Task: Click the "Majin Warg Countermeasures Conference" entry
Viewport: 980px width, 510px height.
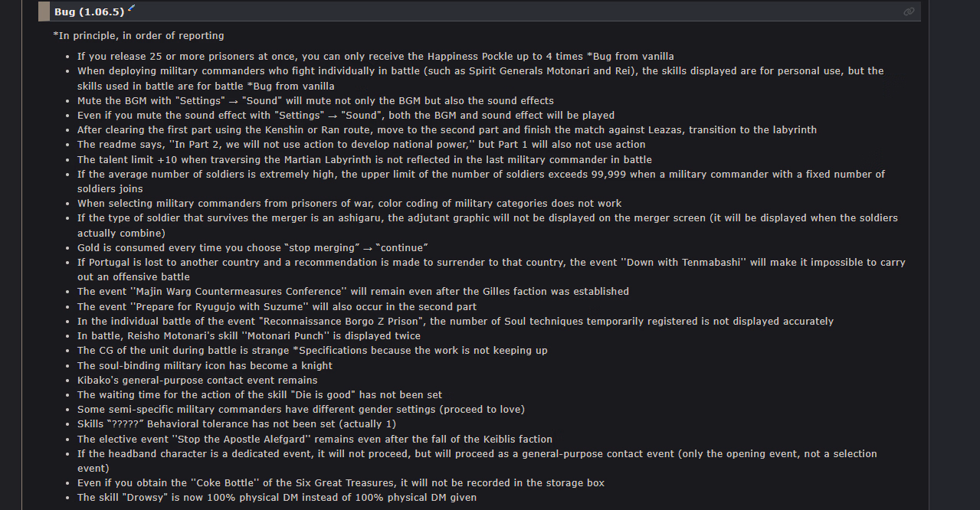Action: coord(352,291)
